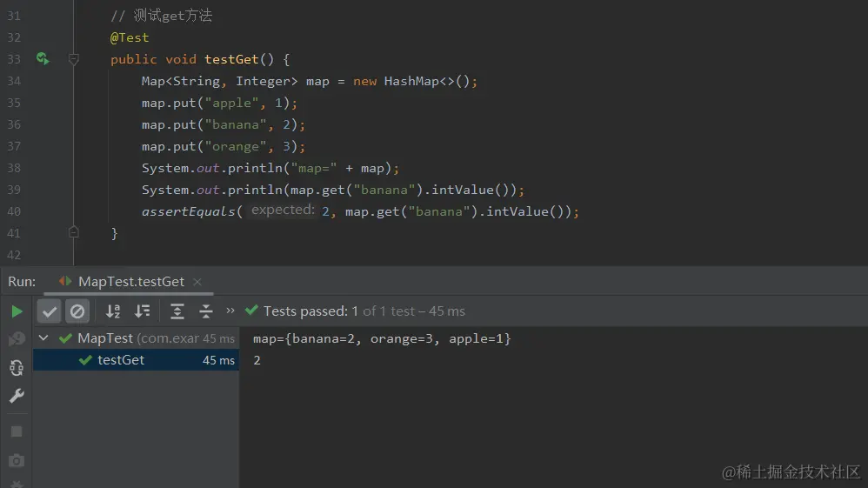868x488 pixels.
Task: Open more toolbar actions via the double chevron
Action: [x=230, y=311]
